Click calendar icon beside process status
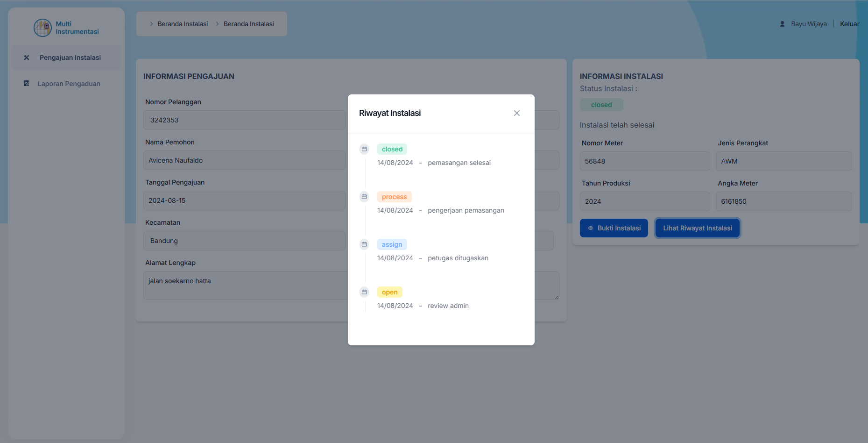 pos(364,197)
